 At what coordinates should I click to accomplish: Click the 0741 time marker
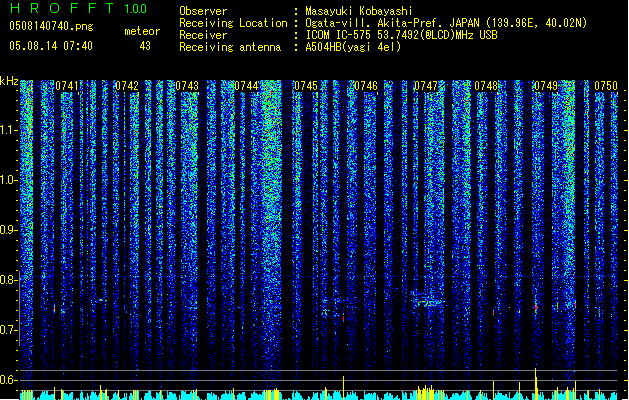click(67, 86)
